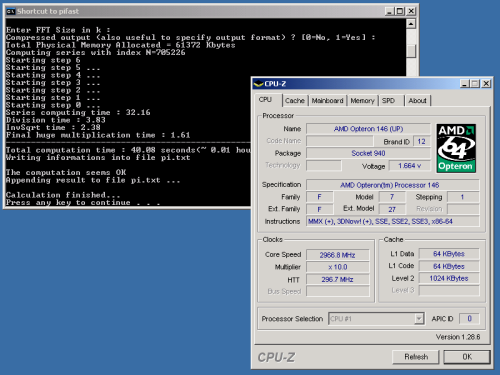Screen dimensions: 500x375
Task: Click the Refresh button
Action: (x=416, y=357)
